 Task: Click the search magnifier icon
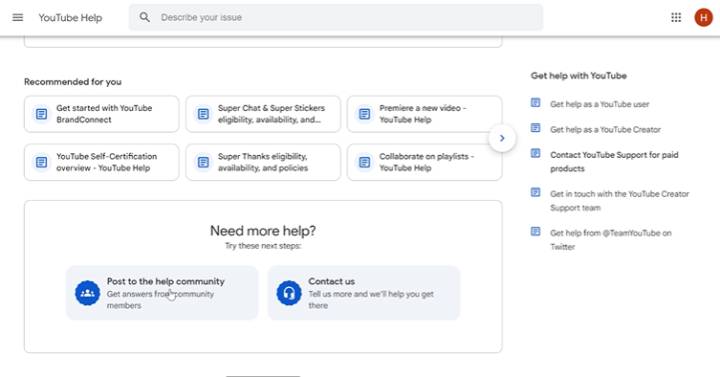(145, 17)
